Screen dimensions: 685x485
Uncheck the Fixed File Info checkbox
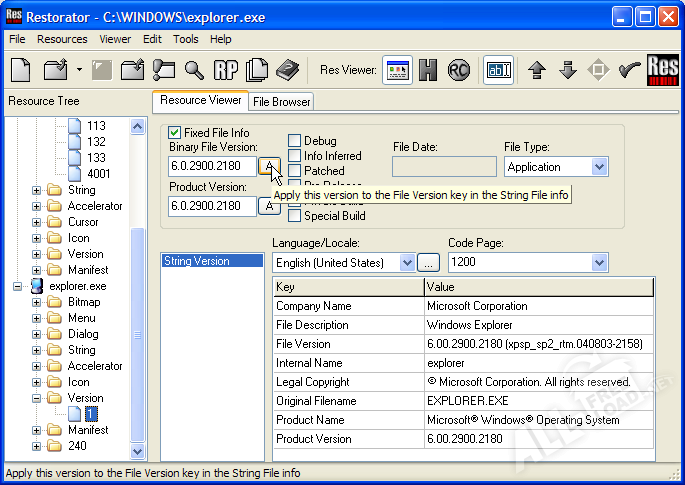point(175,132)
